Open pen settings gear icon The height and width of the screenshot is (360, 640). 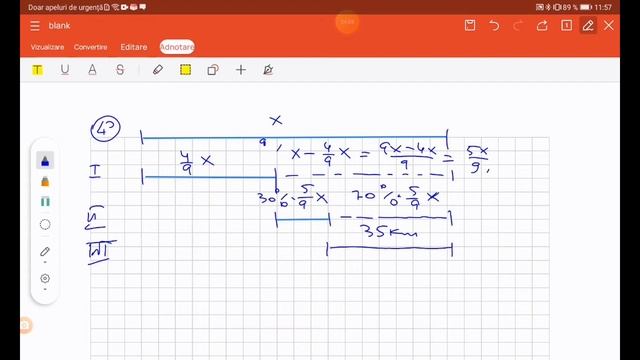click(45, 278)
